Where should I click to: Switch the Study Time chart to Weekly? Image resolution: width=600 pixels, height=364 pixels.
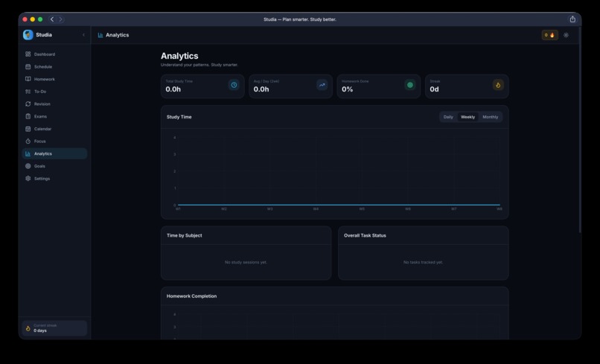[x=467, y=117]
